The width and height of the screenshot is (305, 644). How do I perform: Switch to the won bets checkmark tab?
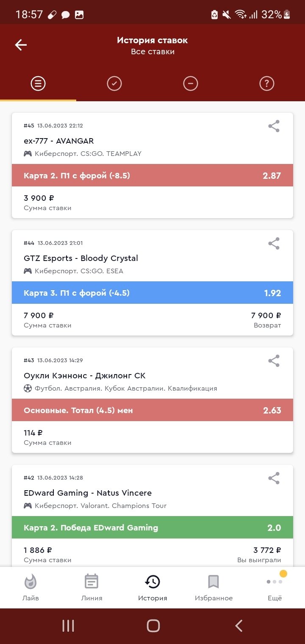click(x=114, y=84)
